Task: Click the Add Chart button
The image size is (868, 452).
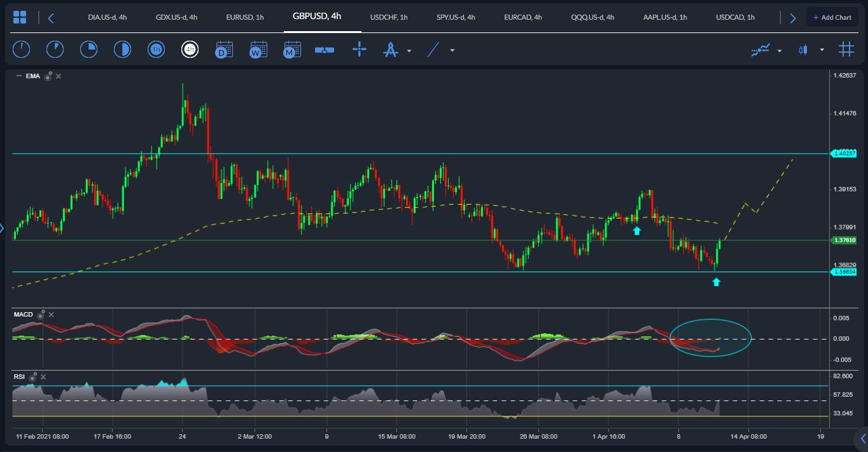Action: point(832,17)
